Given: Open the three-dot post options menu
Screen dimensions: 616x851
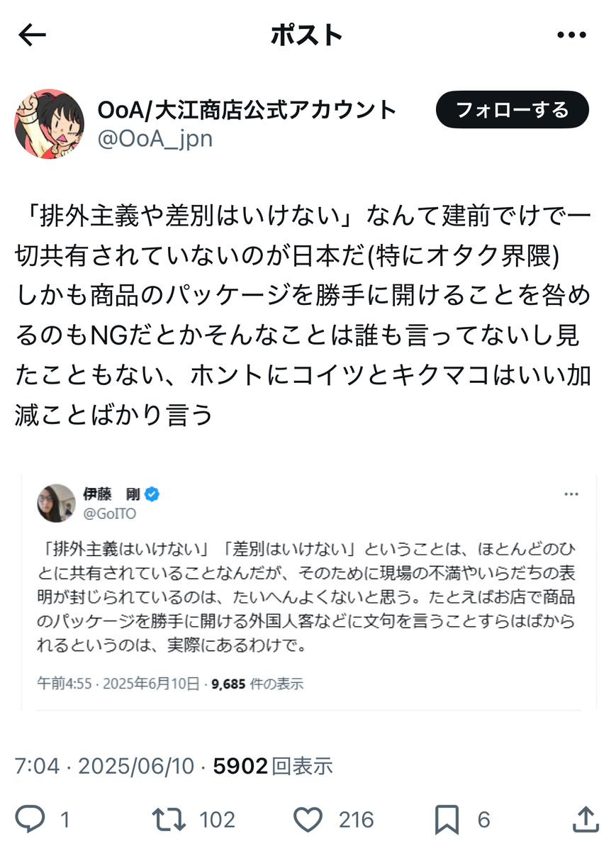Looking at the screenshot, I should 570,35.
